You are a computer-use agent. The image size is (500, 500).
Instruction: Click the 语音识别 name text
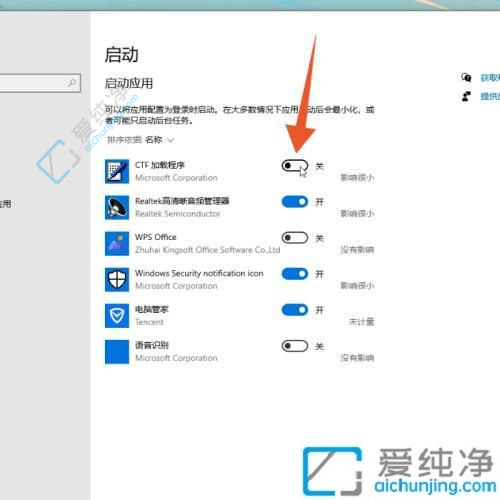152,345
